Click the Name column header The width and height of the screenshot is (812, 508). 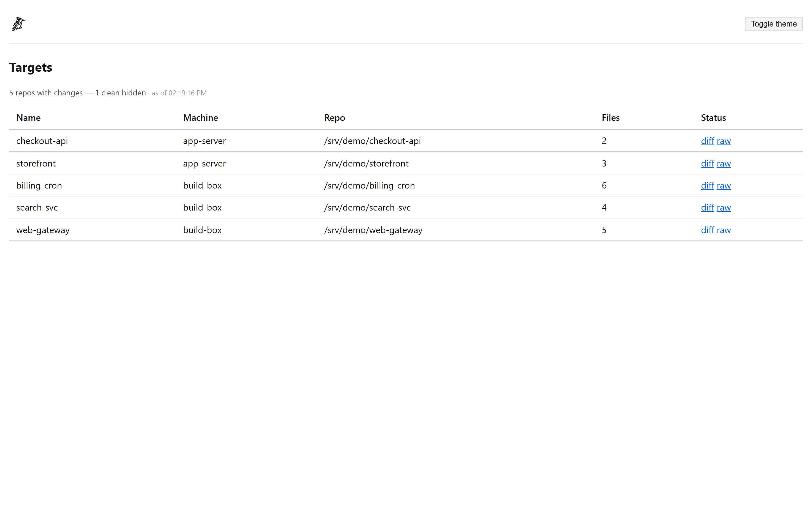[28, 118]
